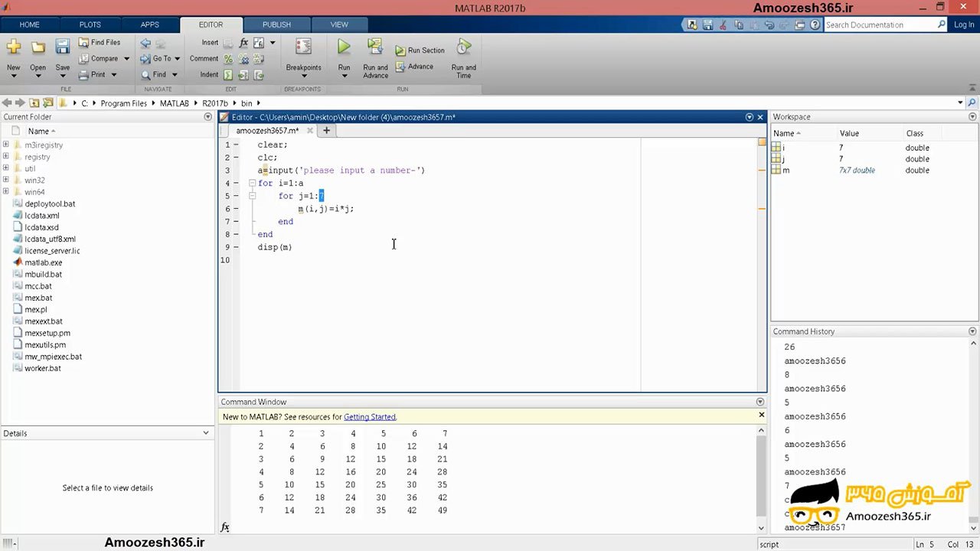Click the undo icon in quick access toolbar
The height and width of the screenshot is (551, 980).
(769, 24)
